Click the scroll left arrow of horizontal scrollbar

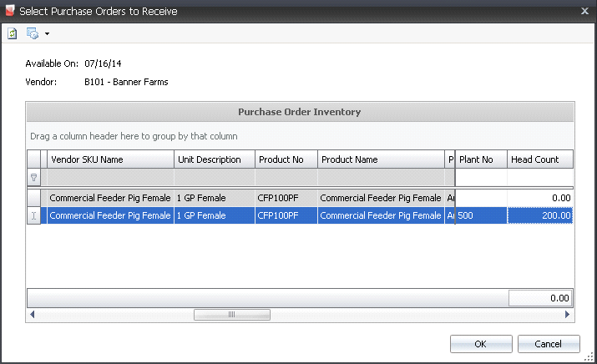pyautogui.click(x=33, y=315)
